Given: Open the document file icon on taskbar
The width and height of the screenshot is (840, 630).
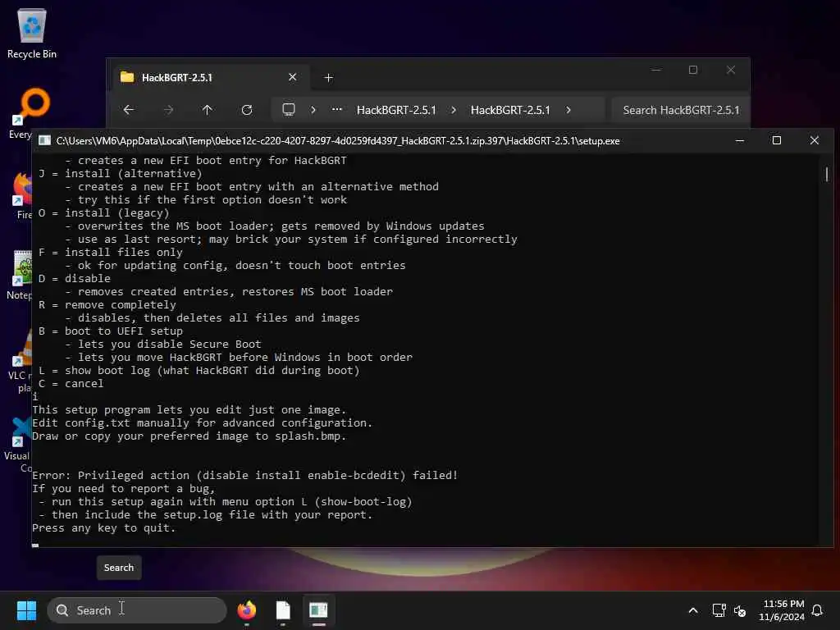Looking at the screenshot, I should pos(283,610).
